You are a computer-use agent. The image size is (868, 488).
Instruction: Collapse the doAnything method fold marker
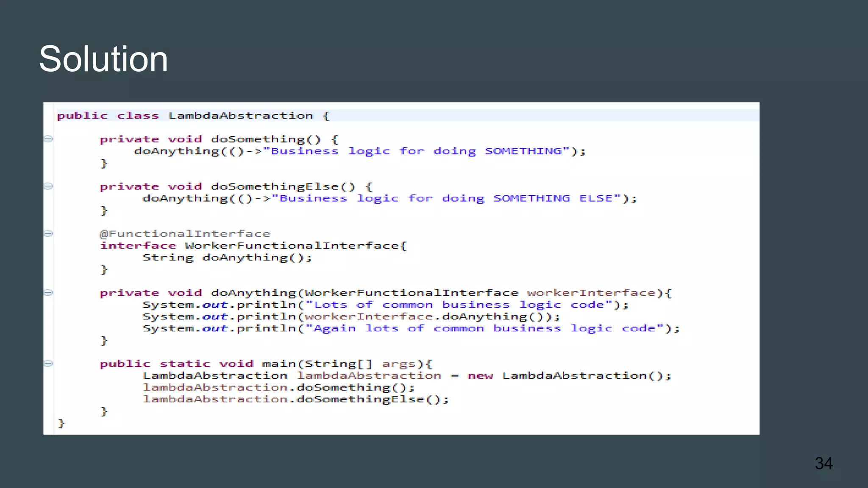tap(48, 293)
